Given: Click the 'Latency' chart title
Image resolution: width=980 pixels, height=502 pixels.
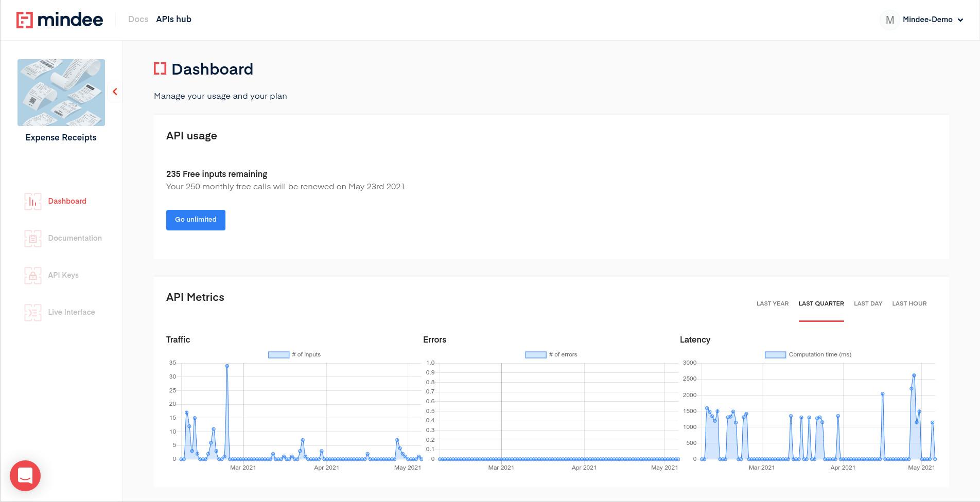Looking at the screenshot, I should (x=695, y=339).
